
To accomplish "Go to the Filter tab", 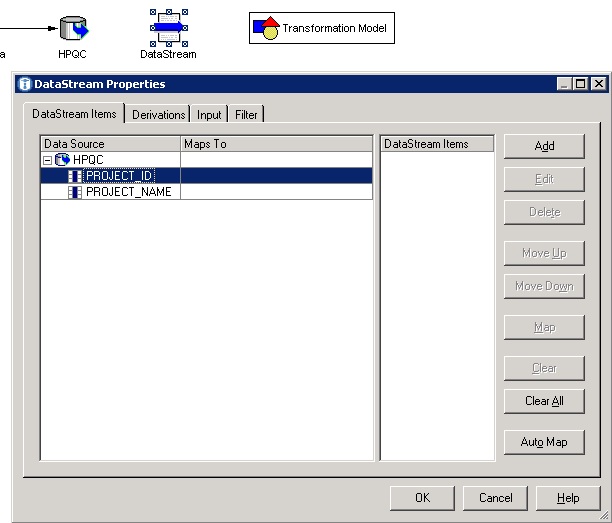I will 246,115.
